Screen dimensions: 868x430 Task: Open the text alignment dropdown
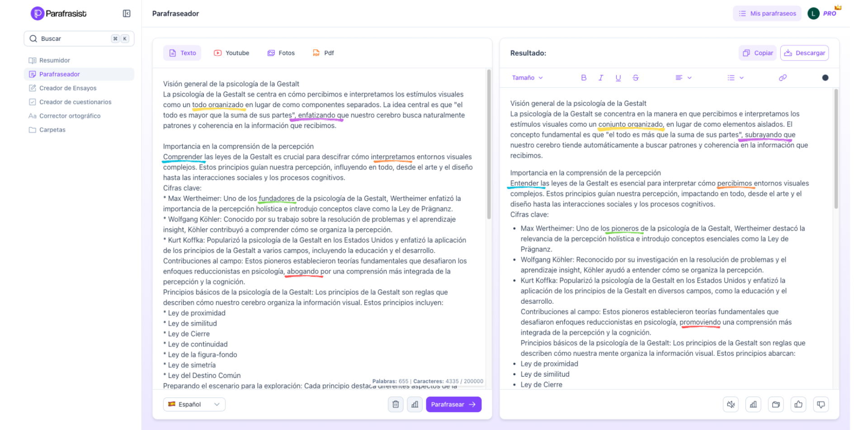click(x=683, y=78)
